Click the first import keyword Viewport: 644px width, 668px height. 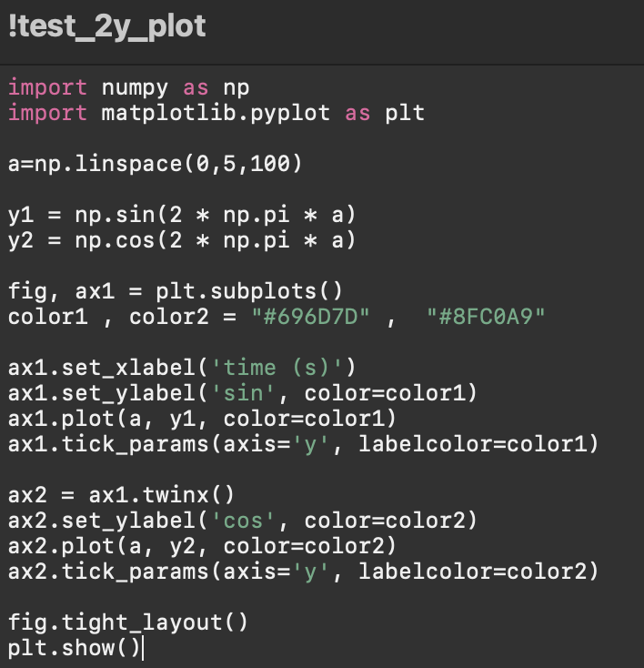(47, 88)
